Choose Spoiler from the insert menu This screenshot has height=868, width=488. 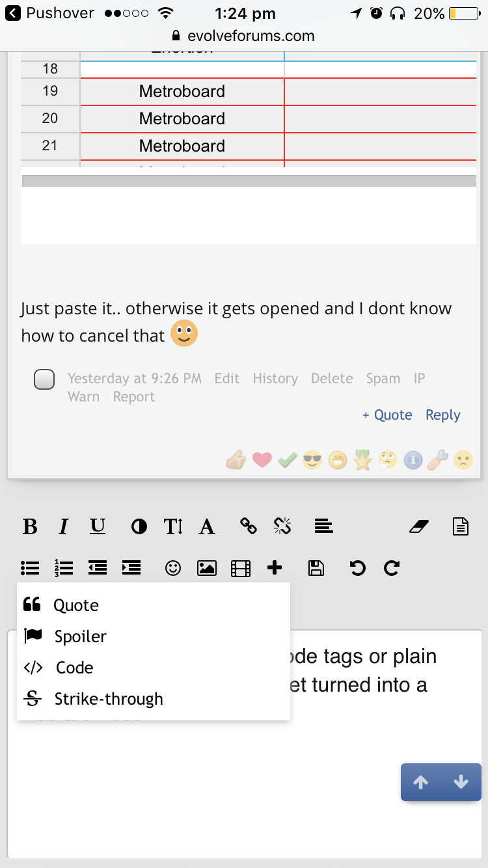point(80,636)
